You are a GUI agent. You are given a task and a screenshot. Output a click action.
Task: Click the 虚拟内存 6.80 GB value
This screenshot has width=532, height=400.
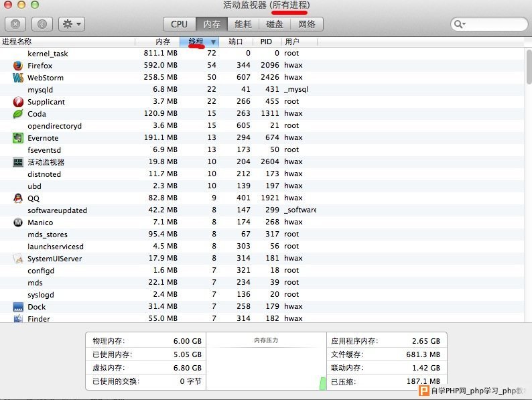pos(188,368)
